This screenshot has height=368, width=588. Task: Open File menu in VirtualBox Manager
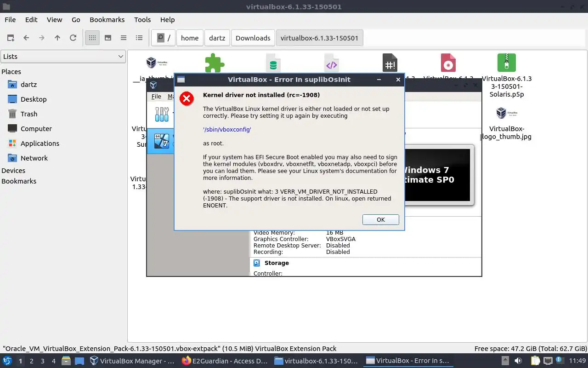tap(156, 97)
